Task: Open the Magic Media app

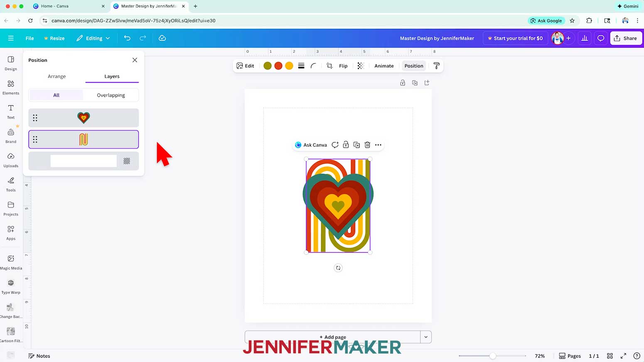Action: (x=11, y=262)
